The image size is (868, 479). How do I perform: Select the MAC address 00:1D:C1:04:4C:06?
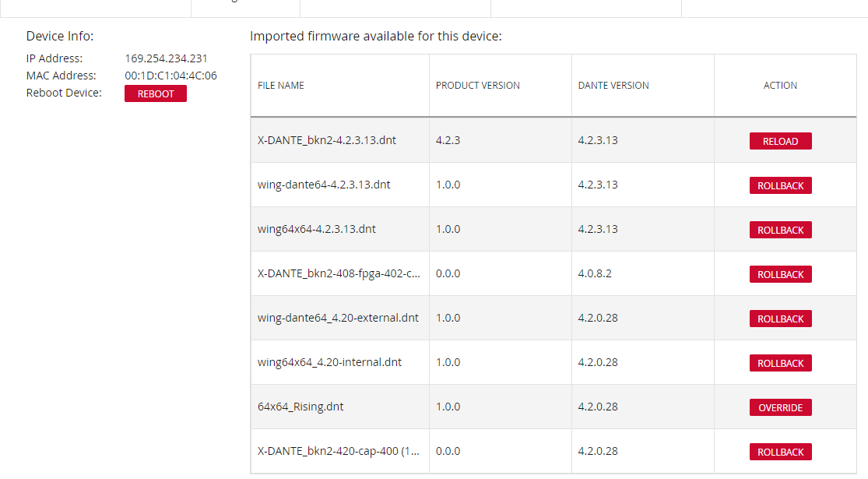coord(170,76)
